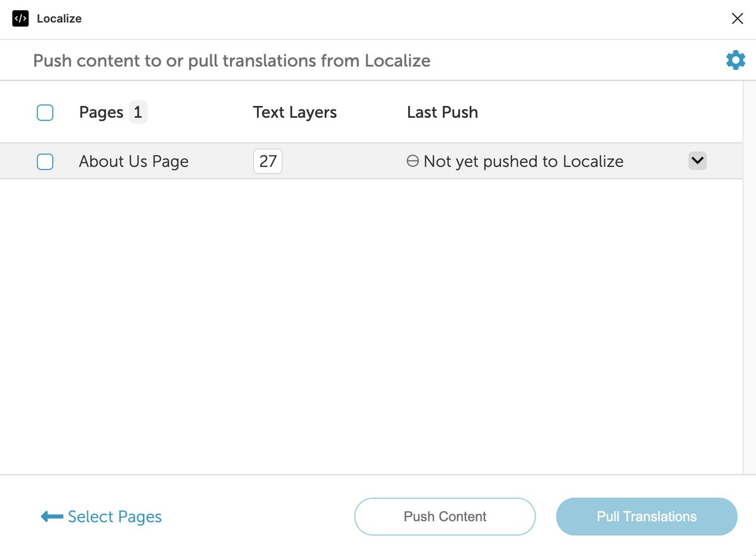Close the Localize plugin window
This screenshot has height=556, width=756.
click(x=737, y=19)
